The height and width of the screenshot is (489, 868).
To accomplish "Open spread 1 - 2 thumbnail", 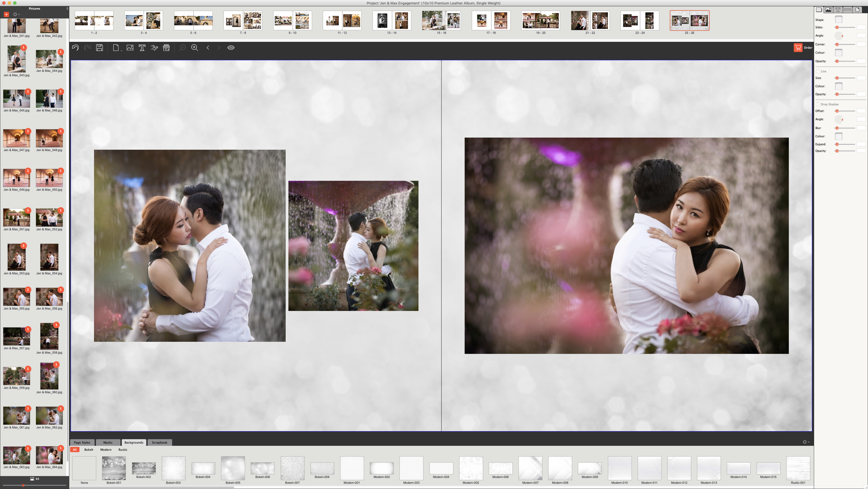I will click(94, 21).
